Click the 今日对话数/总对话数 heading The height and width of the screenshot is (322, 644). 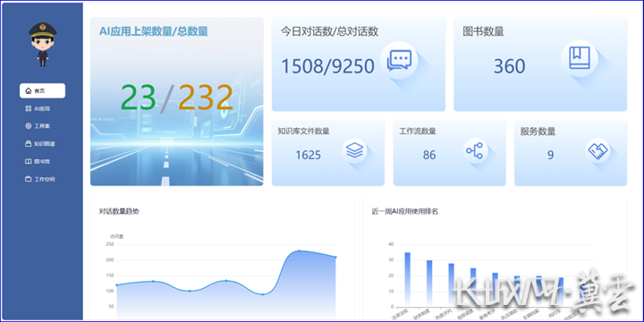point(329,31)
